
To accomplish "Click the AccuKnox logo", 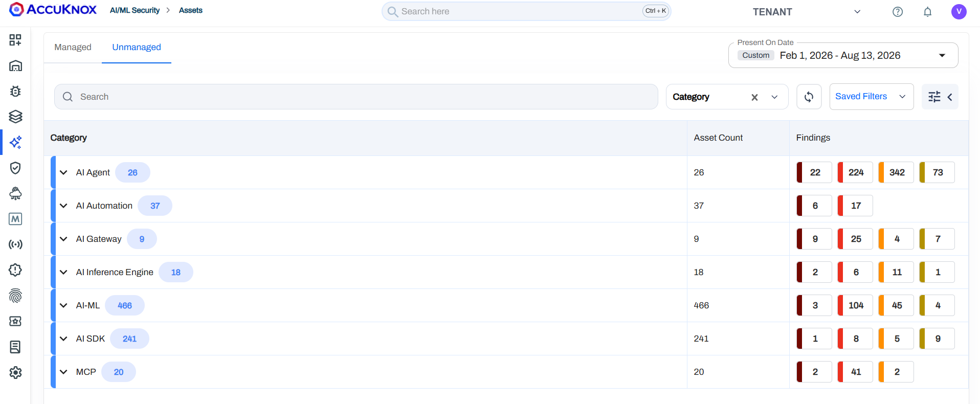I will tap(53, 9).
